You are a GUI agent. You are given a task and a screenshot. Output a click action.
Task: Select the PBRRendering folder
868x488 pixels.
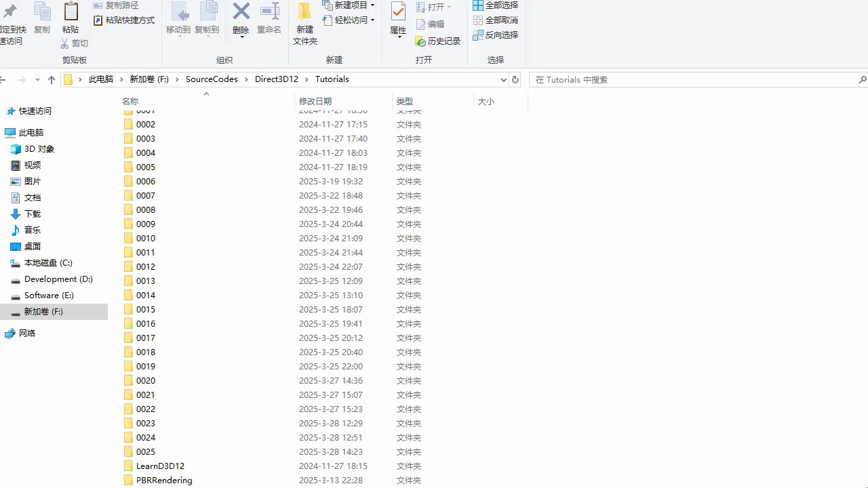[x=164, y=481]
